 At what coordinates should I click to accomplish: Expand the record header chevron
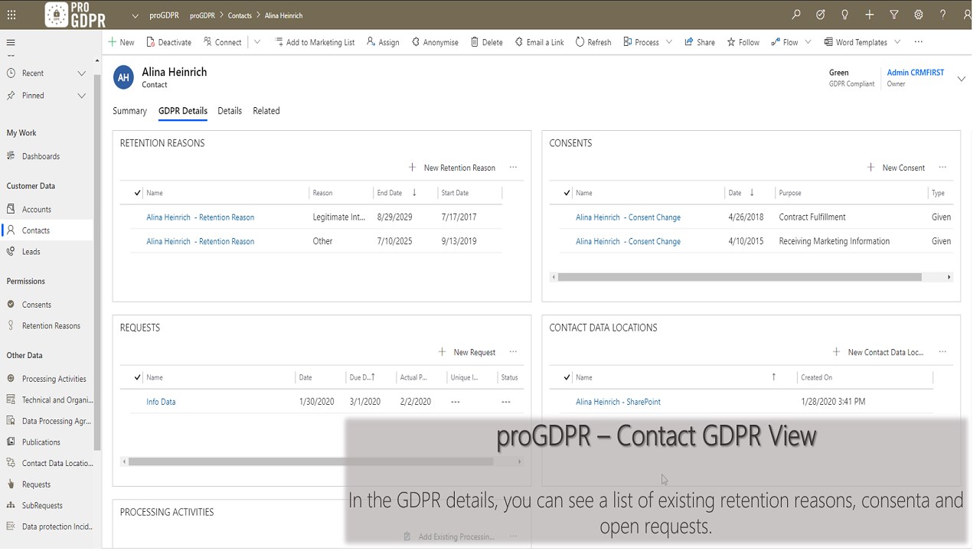point(962,79)
